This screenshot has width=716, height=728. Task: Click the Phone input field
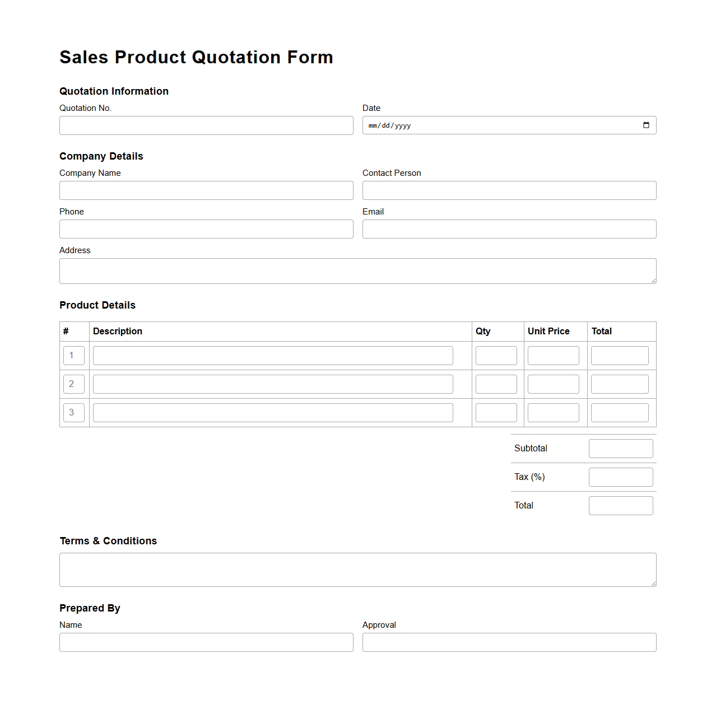[206, 228]
